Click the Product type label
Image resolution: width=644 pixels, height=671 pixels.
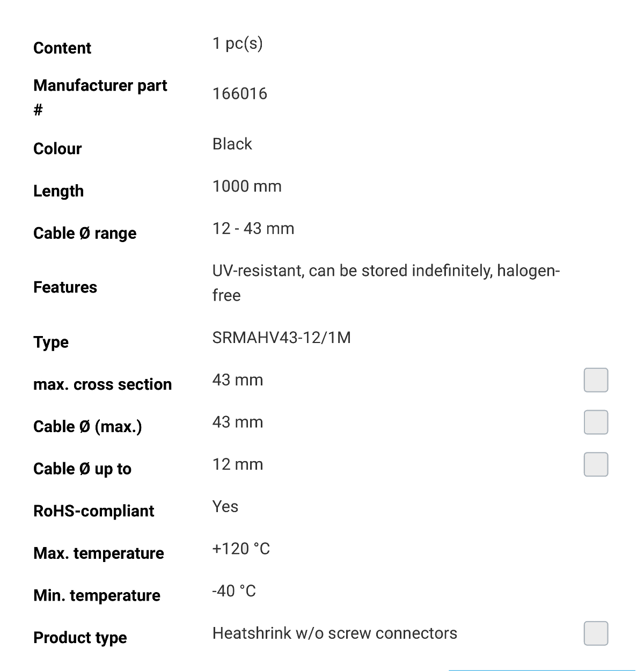[80, 638]
